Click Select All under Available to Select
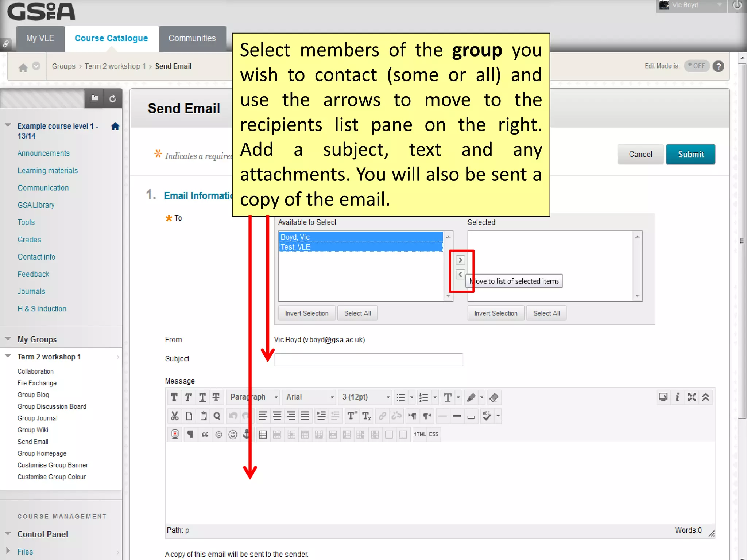 tap(357, 313)
